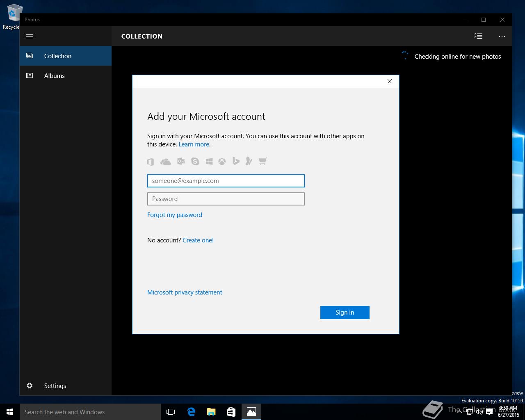
Task: Maximize the Photos window
Action: pos(484,20)
